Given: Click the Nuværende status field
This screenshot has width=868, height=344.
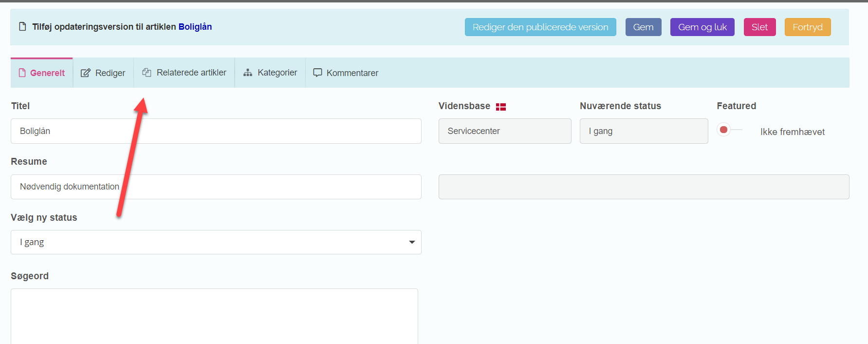Looking at the screenshot, I should (x=643, y=131).
